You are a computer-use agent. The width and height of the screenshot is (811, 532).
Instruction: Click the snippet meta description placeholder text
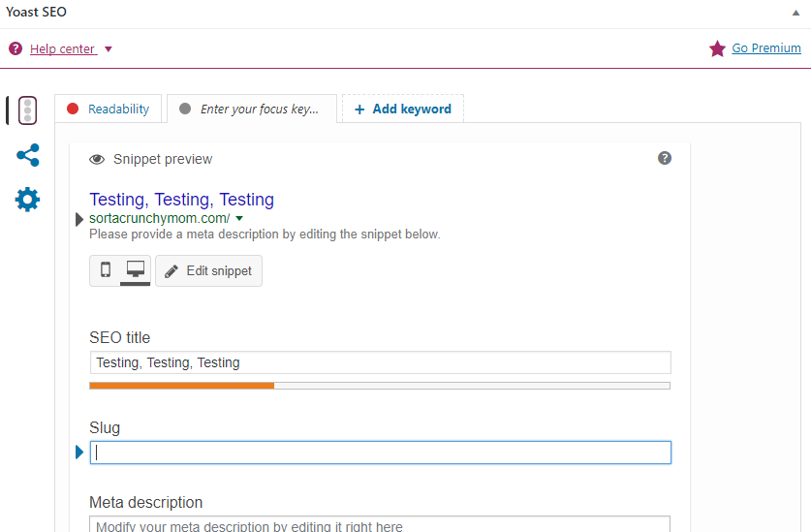(265, 235)
